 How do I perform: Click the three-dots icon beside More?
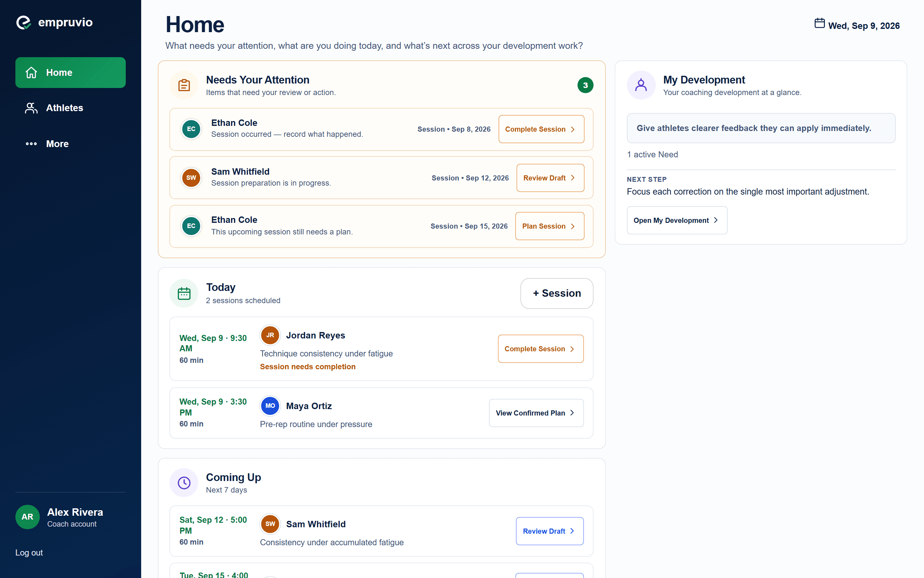click(31, 144)
